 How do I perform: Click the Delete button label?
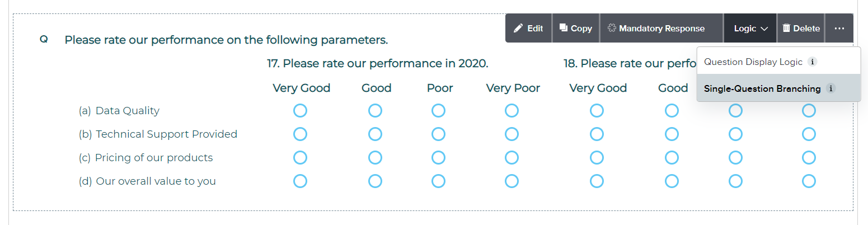click(806, 29)
